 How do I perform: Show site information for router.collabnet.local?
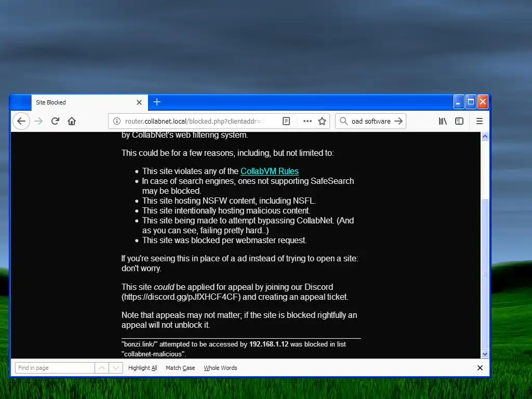coord(117,121)
